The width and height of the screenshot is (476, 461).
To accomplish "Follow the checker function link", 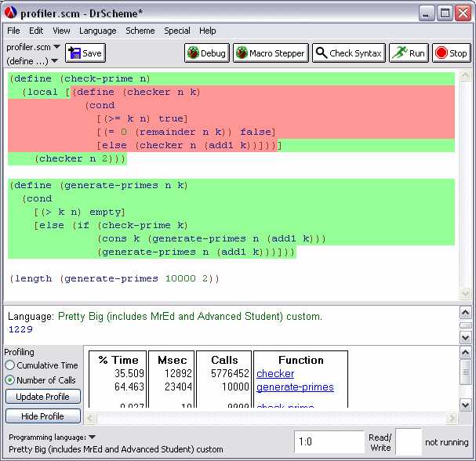I will pos(275,374).
